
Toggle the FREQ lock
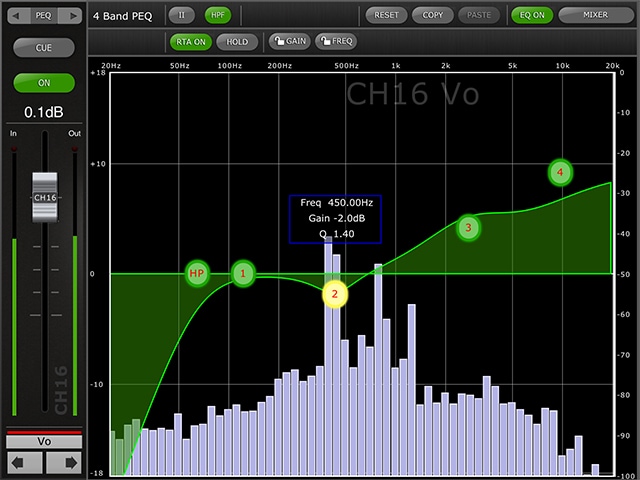tap(336, 41)
